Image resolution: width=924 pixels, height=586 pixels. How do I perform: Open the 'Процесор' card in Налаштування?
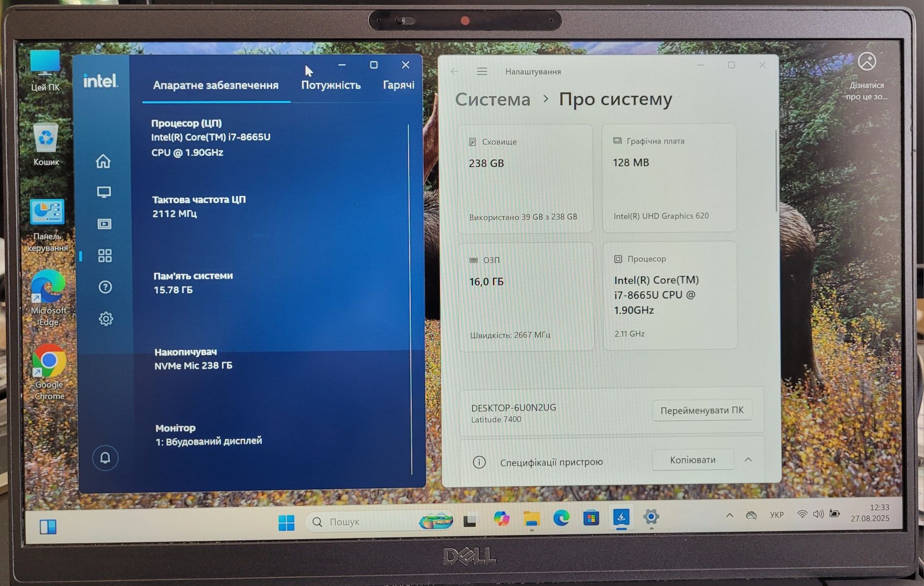tap(670, 296)
